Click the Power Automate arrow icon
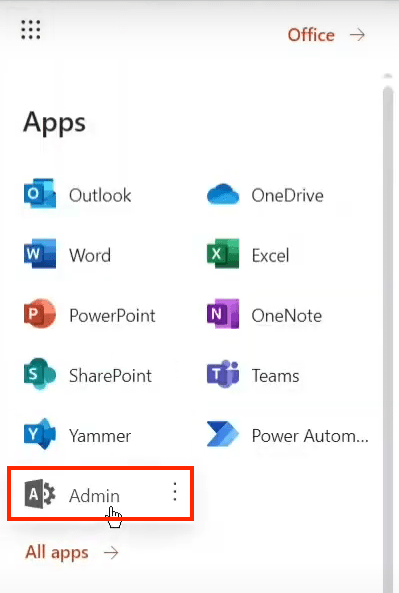The height and width of the screenshot is (593, 399). (223, 434)
